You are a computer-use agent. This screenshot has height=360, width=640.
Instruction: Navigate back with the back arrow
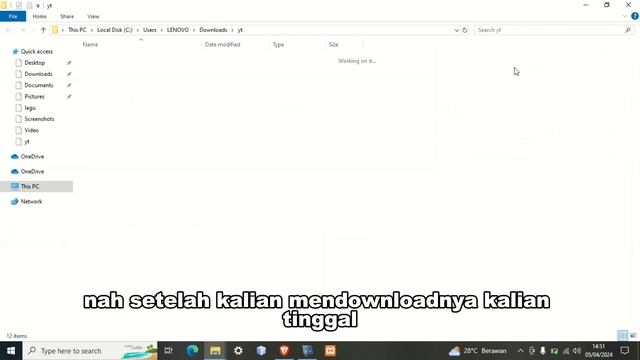click(9, 30)
